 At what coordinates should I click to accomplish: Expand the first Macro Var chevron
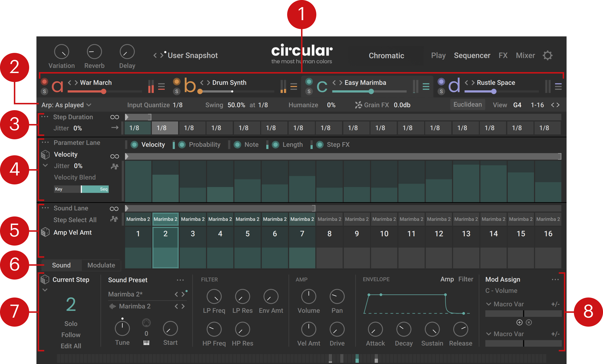tap(489, 304)
